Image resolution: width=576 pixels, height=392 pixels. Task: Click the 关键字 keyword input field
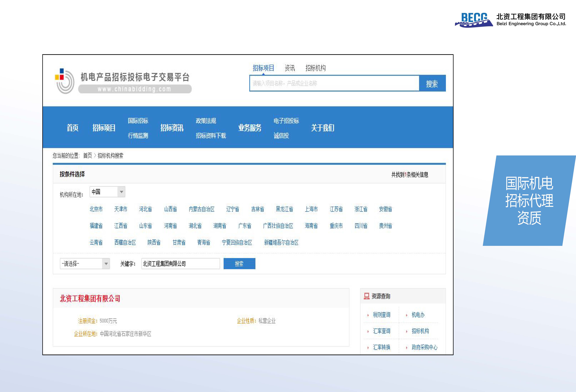[x=181, y=263]
